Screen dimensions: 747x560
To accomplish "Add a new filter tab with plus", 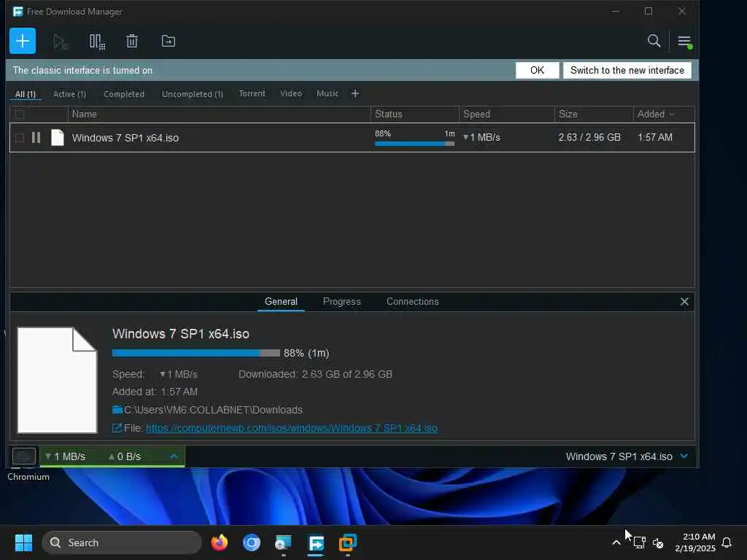I will tap(355, 94).
